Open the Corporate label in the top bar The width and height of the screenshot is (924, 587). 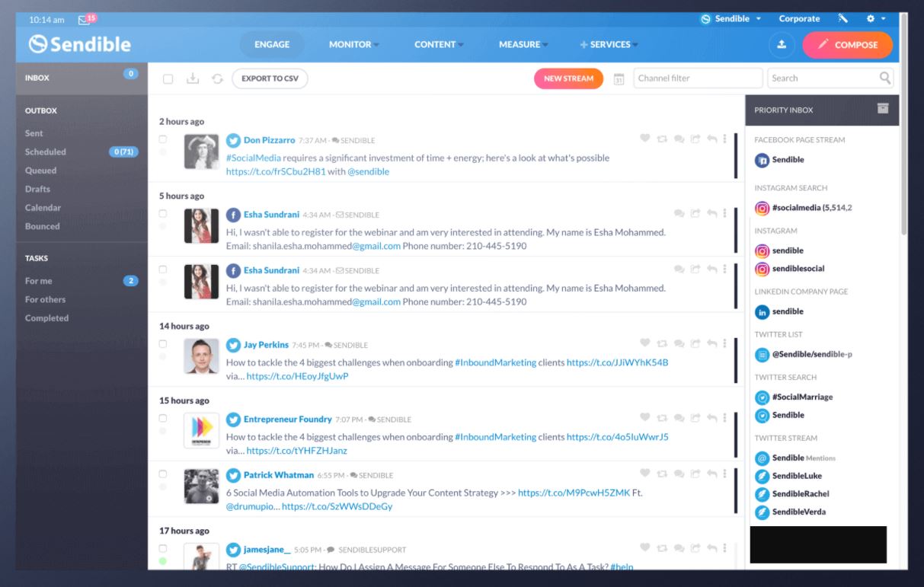[x=799, y=19]
